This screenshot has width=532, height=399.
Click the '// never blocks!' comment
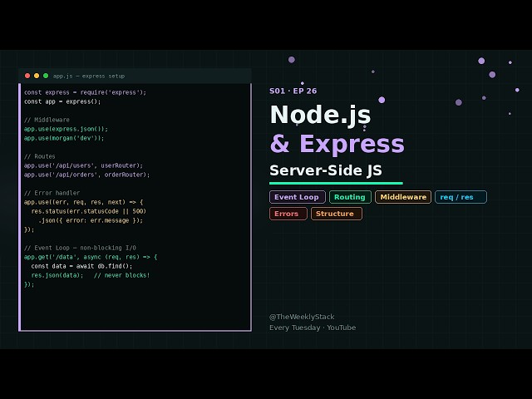coord(122,275)
